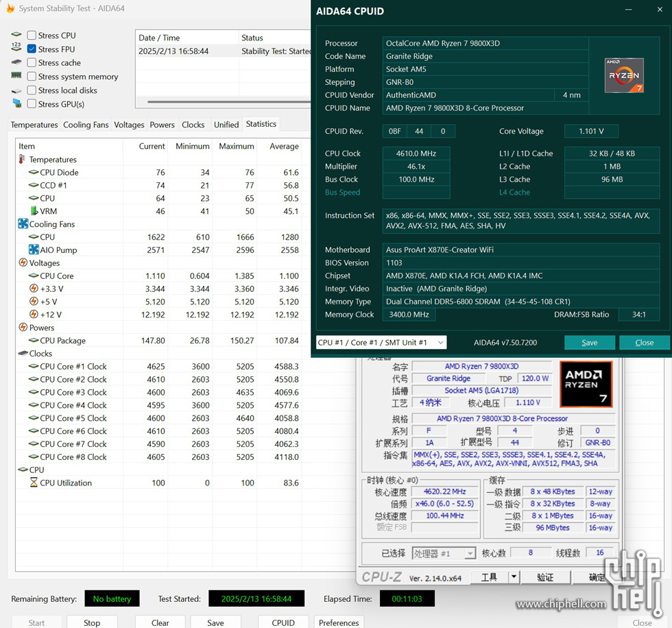This screenshot has height=628, width=672.
Task: Enable the Stress cache checkbox
Action: point(32,62)
